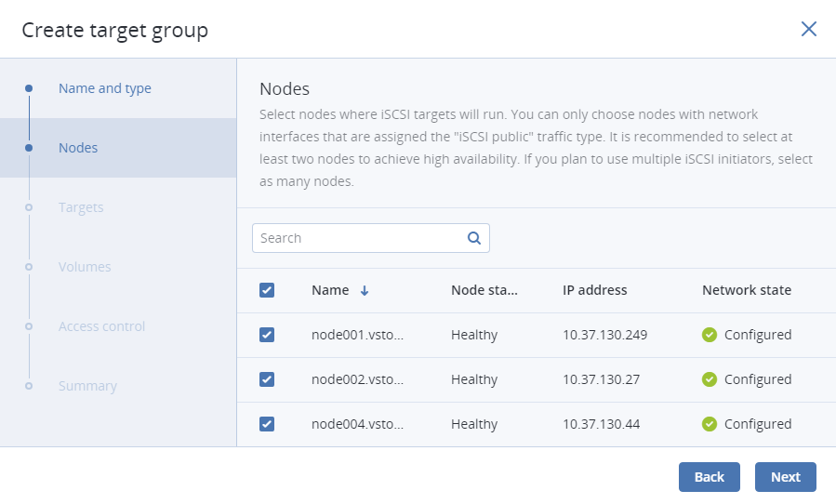Viewport: 836px width, 504px height.
Task: Uncheck the node001 checkbox
Action: (x=267, y=335)
